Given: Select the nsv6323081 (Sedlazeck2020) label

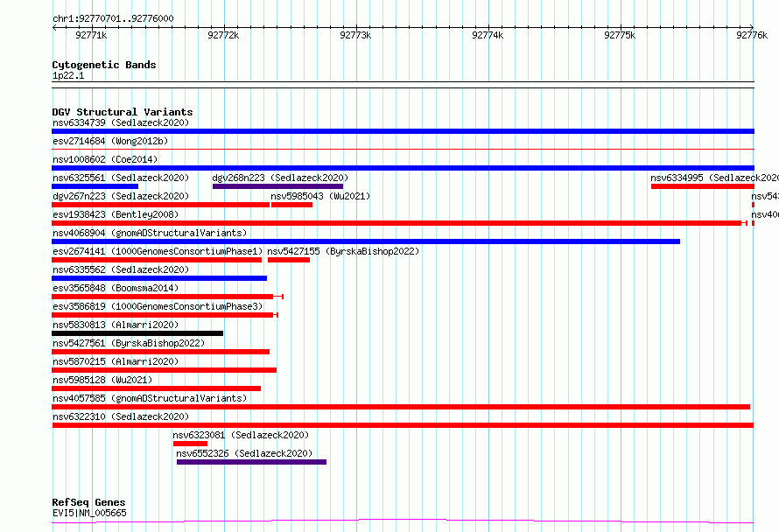Looking at the screenshot, I should [241, 435].
